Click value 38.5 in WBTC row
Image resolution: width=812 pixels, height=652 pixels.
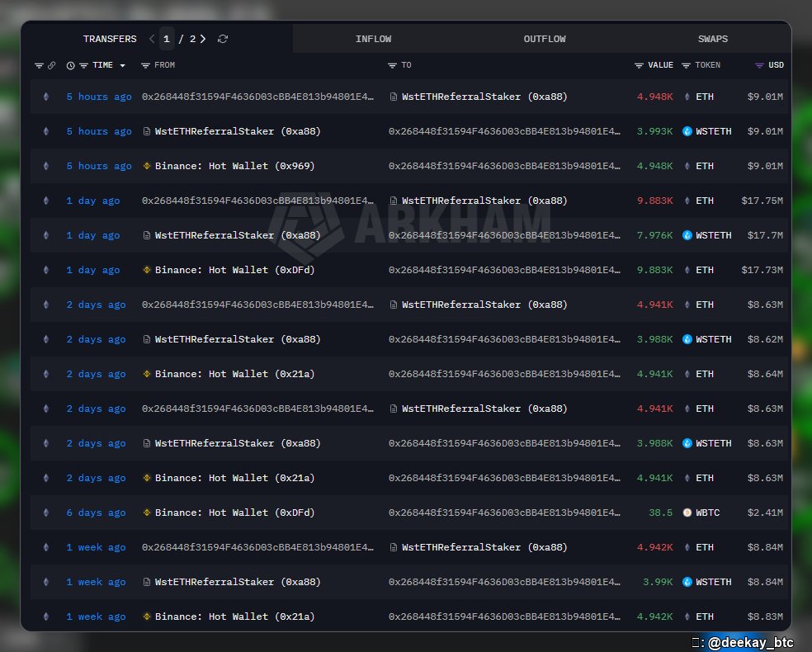pos(660,513)
